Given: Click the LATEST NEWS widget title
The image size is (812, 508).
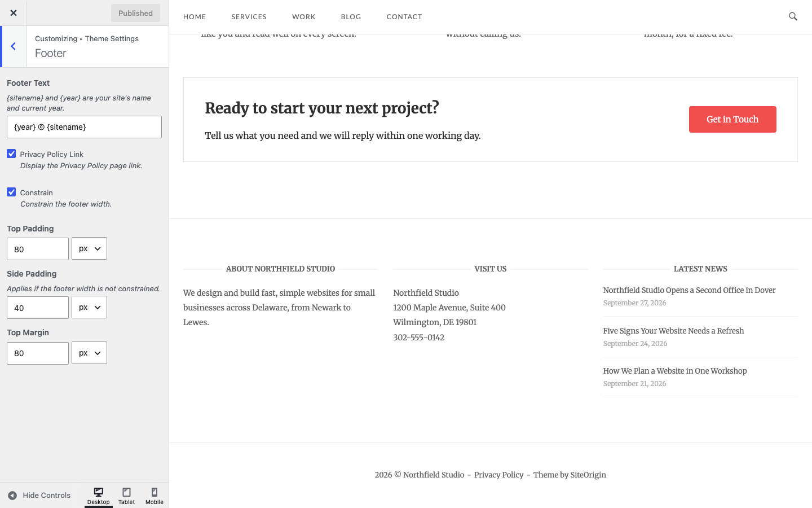Looking at the screenshot, I should [x=700, y=269].
